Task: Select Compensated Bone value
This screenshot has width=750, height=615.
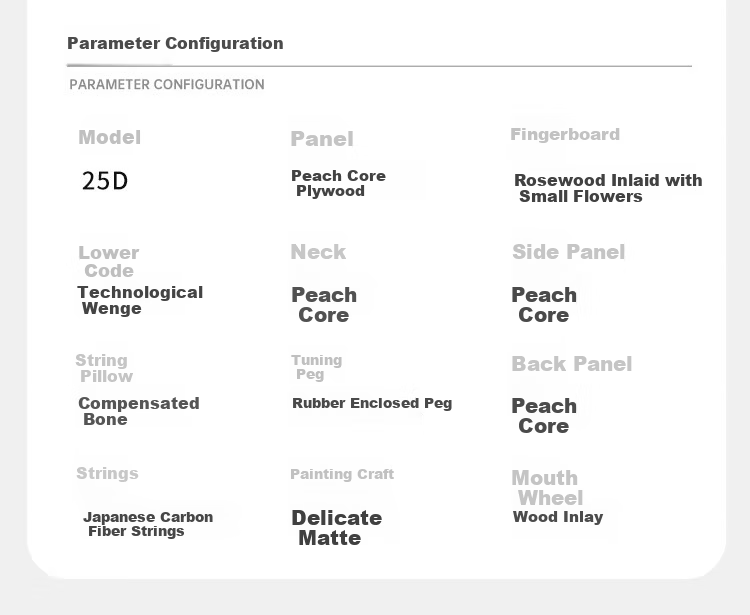Action: 139,411
